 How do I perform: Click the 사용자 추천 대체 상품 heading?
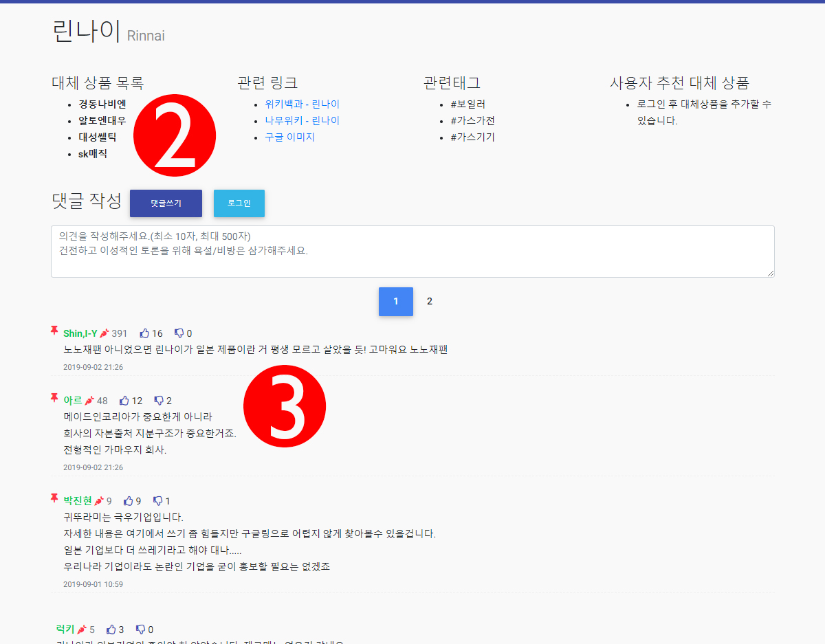tap(679, 83)
